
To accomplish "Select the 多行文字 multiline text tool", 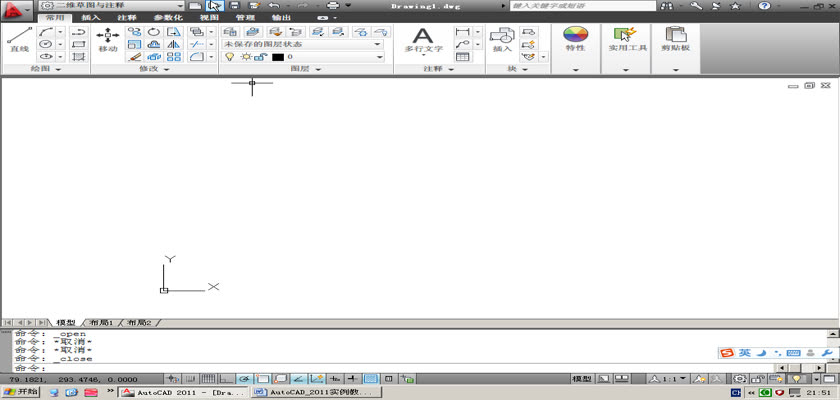I will [x=423, y=39].
